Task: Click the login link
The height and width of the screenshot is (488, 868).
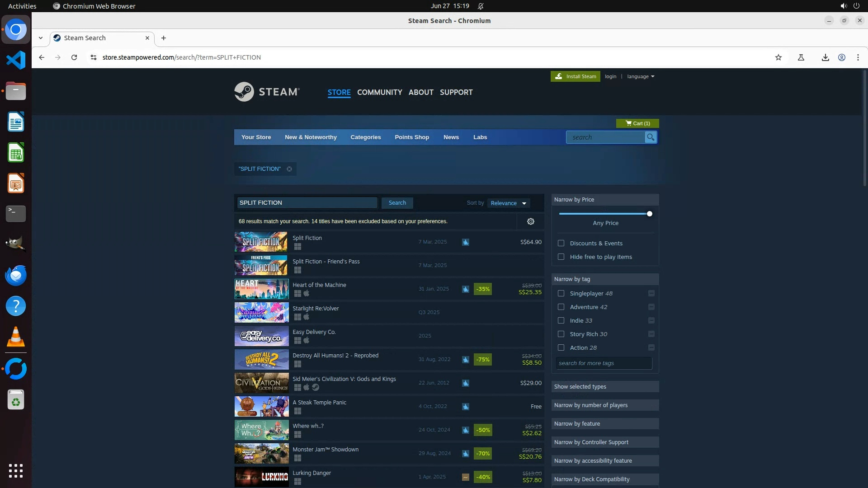Action: (x=610, y=76)
